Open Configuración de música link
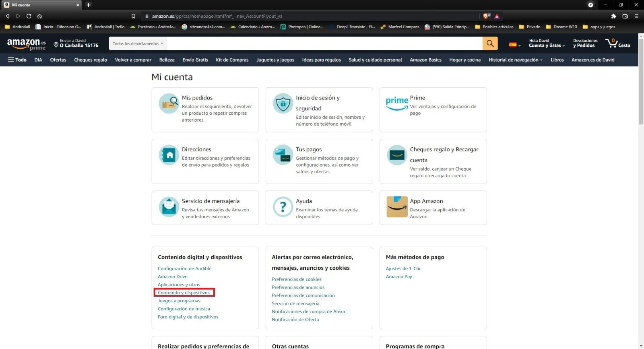 point(184,309)
